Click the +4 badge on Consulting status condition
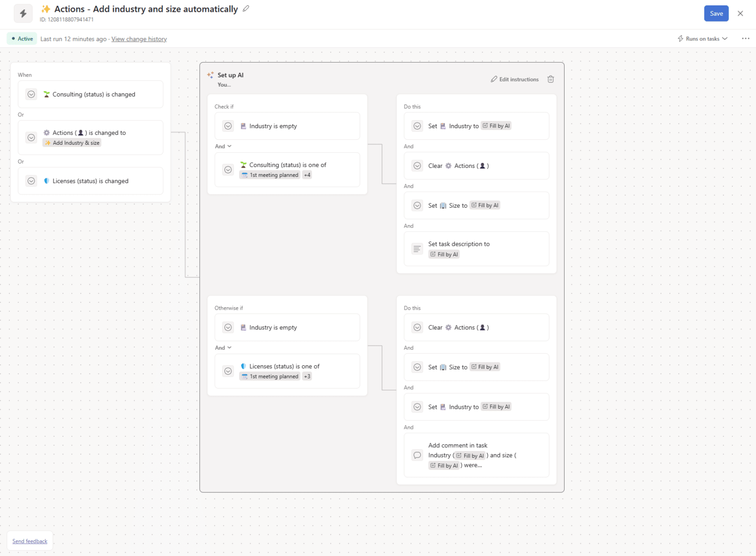 [307, 175]
